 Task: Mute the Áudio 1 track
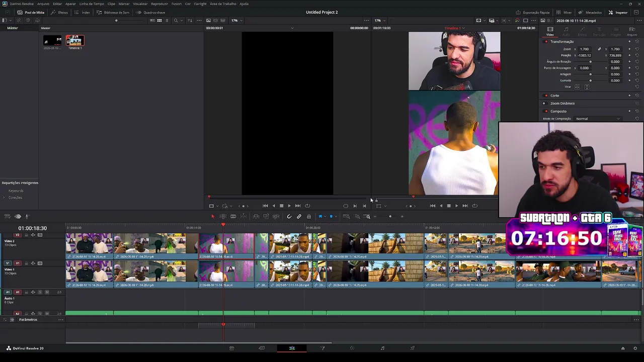47,292
